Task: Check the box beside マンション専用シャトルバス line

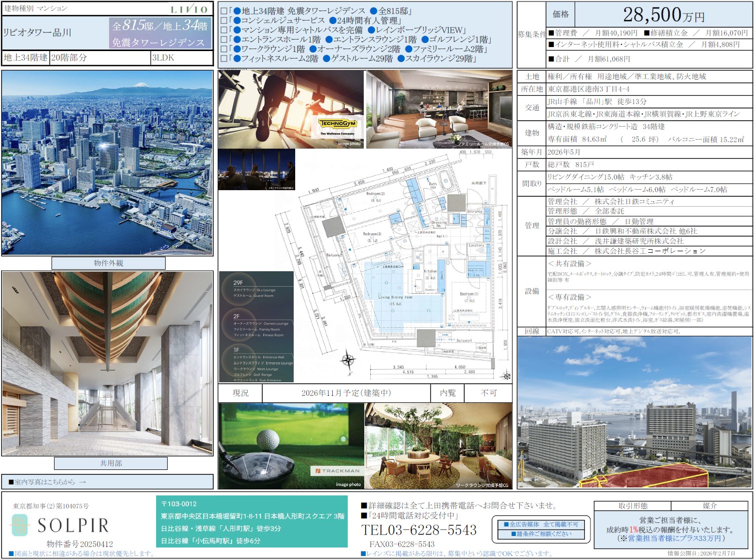Action: coord(224,30)
